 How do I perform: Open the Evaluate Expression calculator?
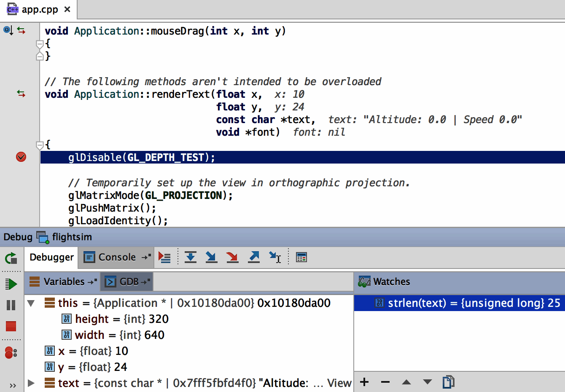tap(301, 257)
